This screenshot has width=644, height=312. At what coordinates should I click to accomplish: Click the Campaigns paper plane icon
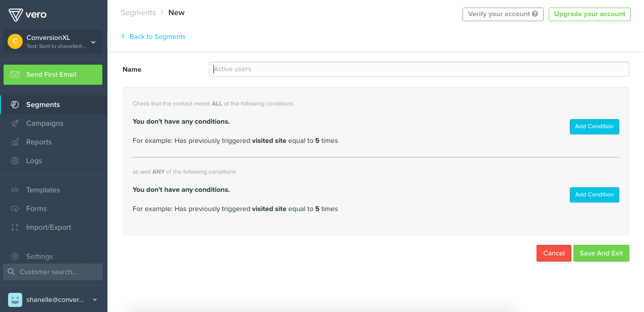(x=15, y=123)
